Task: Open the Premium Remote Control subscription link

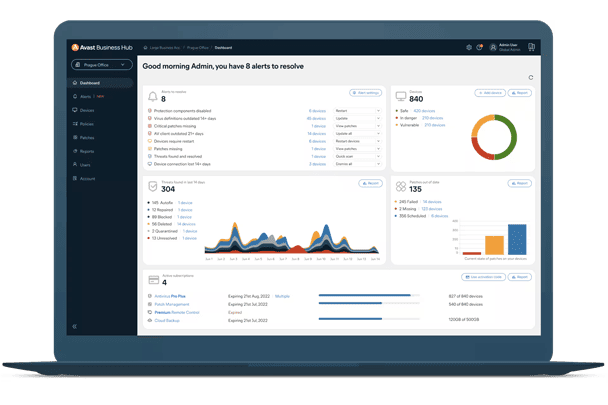Action: [x=177, y=313]
